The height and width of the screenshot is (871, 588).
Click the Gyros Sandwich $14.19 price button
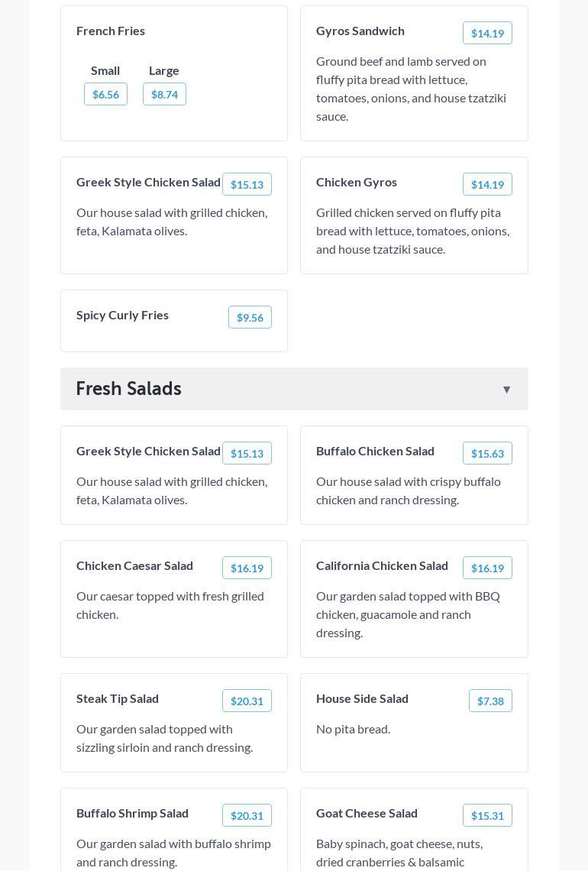coord(487,33)
